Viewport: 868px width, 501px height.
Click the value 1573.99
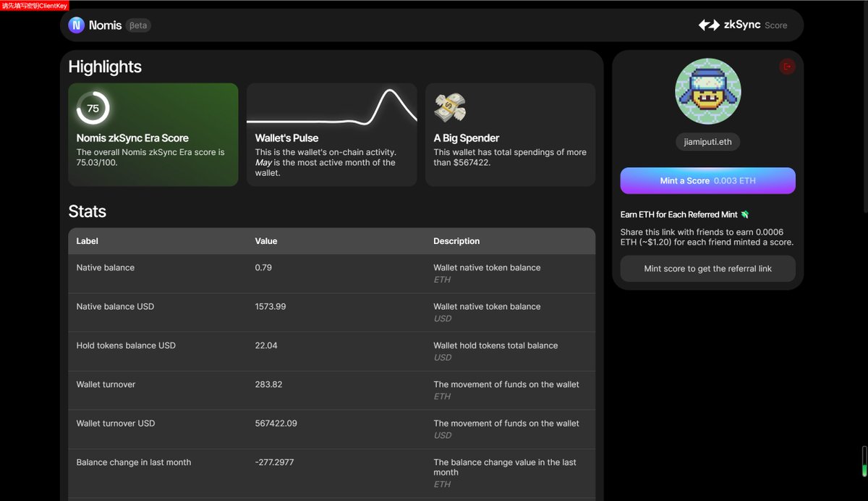271,307
